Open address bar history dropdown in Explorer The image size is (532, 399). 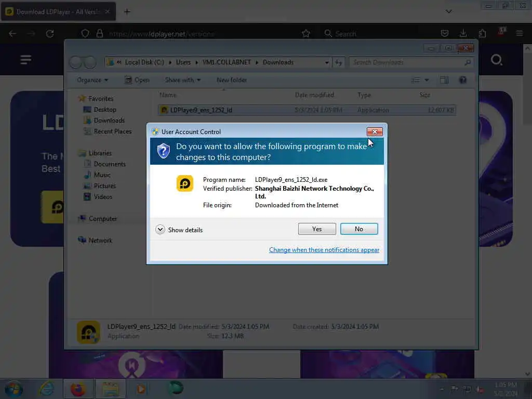click(327, 62)
